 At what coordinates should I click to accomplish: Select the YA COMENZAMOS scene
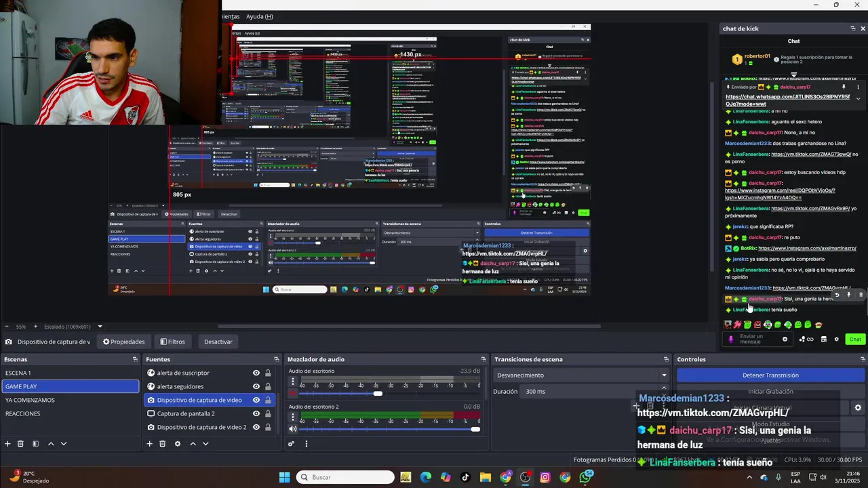pos(70,400)
